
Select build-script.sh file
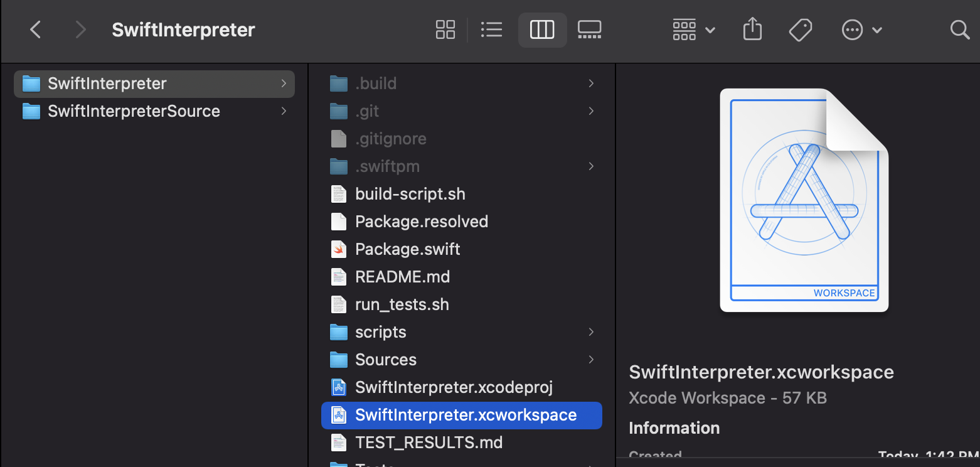click(462, 194)
